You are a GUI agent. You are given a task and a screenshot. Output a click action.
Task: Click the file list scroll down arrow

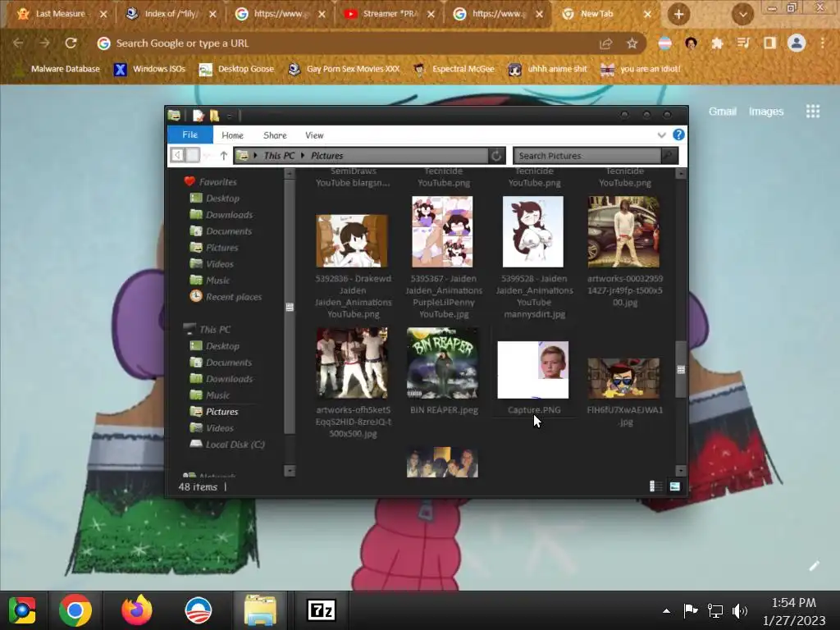(x=681, y=470)
